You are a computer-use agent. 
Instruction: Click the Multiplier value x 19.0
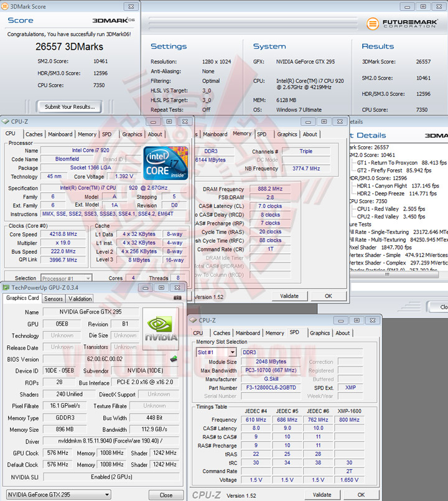click(63, 243)
